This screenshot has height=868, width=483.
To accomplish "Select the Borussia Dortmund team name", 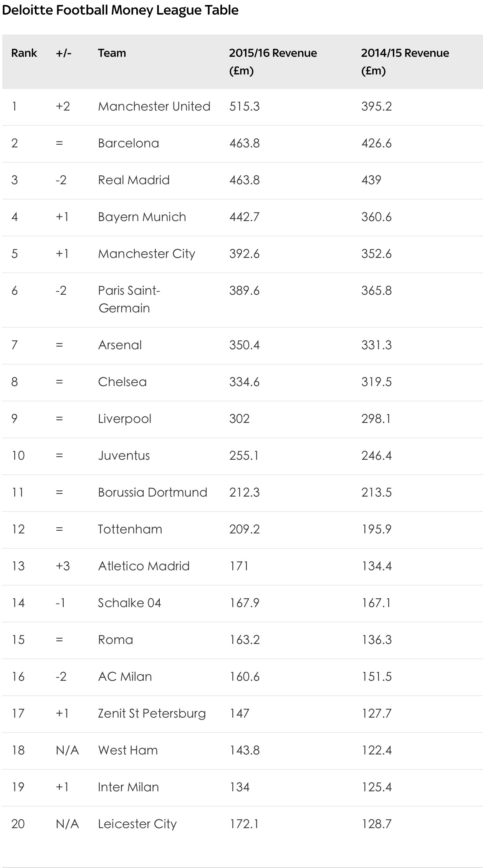I will [x=152, y=492].
